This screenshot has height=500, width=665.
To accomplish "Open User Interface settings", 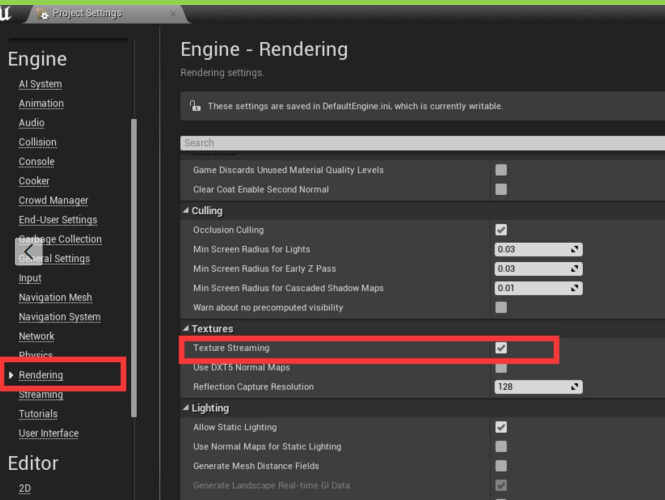I will point(49,433).
